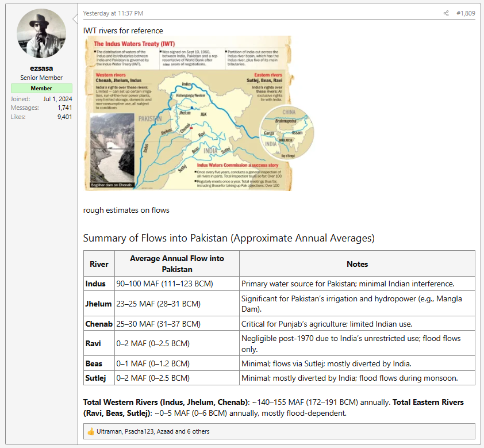Open the #1,809 post permalink
This screenshot has width=484, height=448.
pyautogui.click(x=466, y=13)
